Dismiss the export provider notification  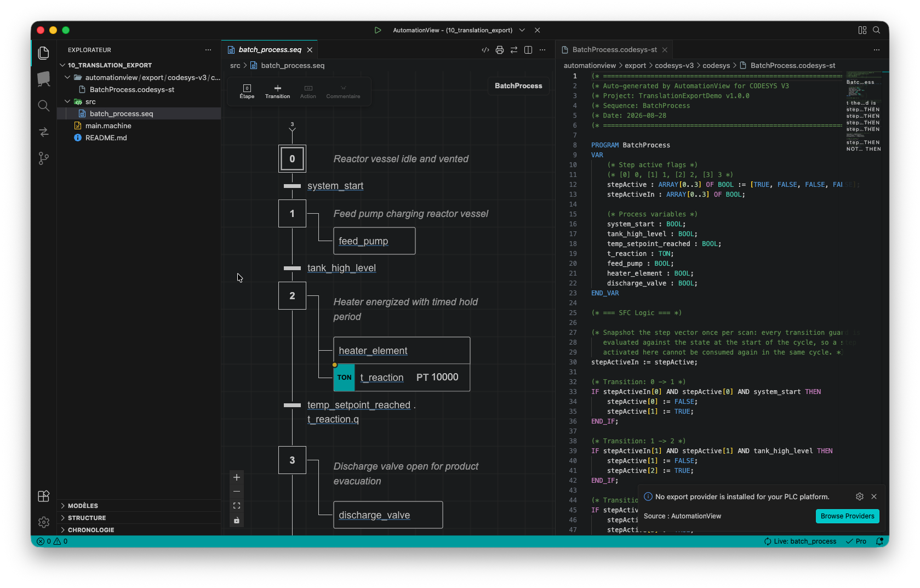click(x=874, y=496)
